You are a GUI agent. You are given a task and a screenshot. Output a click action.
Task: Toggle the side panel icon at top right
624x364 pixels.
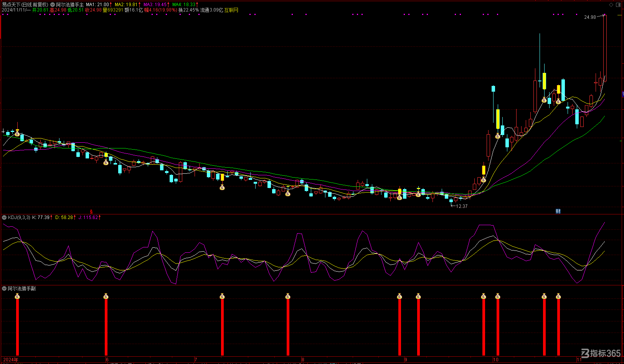coord(618,5)
